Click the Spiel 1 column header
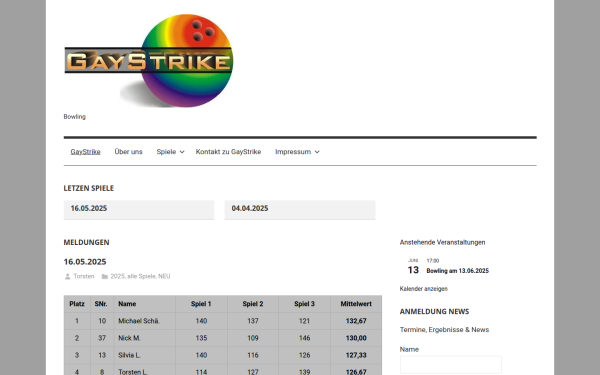The width and height of the screenshot is (600, 375). click(x=201, y=304)
